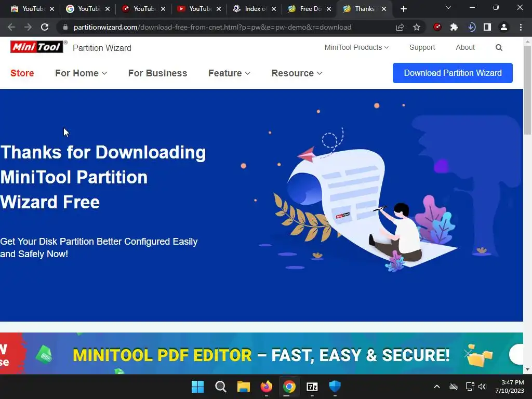
Task: Open the blue shield taskbar app
Action: (335, 387)
